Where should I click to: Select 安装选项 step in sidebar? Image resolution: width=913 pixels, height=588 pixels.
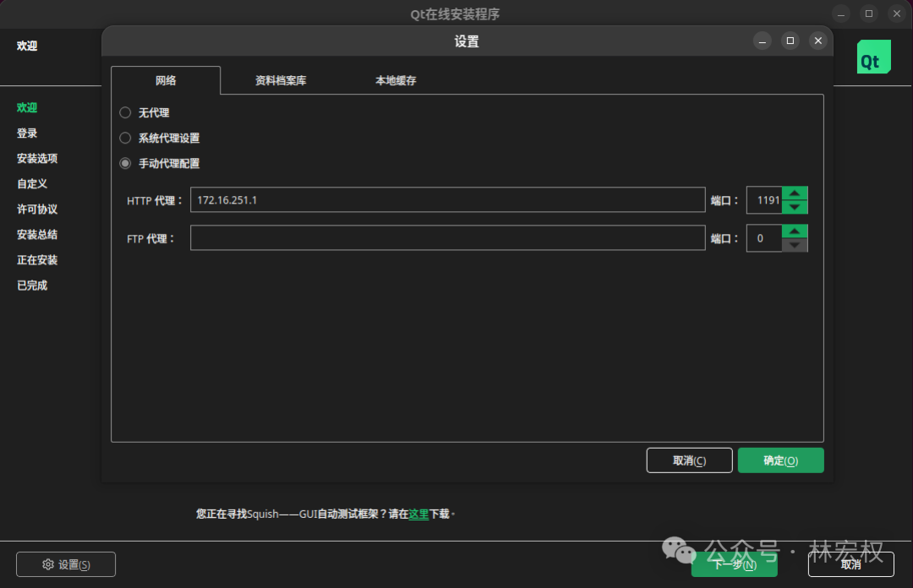click(37, 158)
